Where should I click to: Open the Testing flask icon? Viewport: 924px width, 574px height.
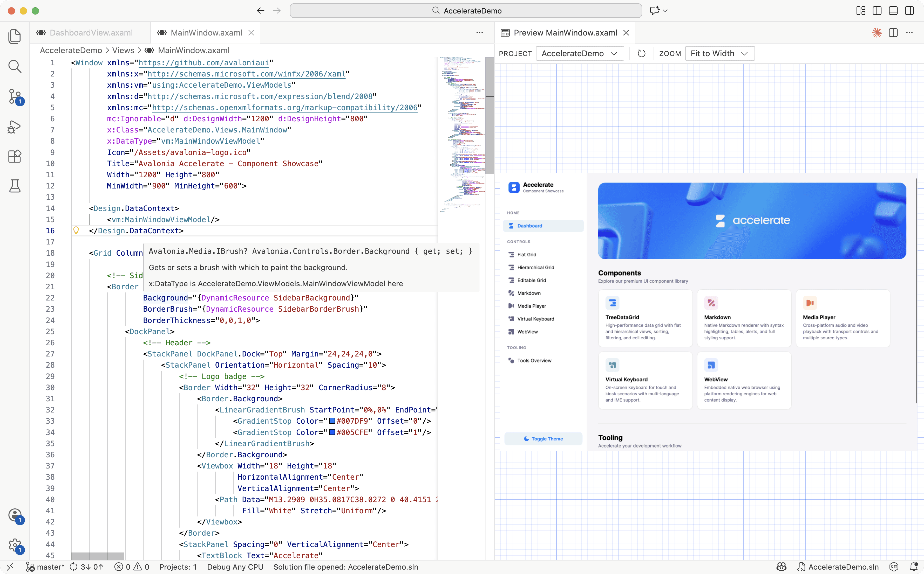pyautogui.click(x=15, y=186)
